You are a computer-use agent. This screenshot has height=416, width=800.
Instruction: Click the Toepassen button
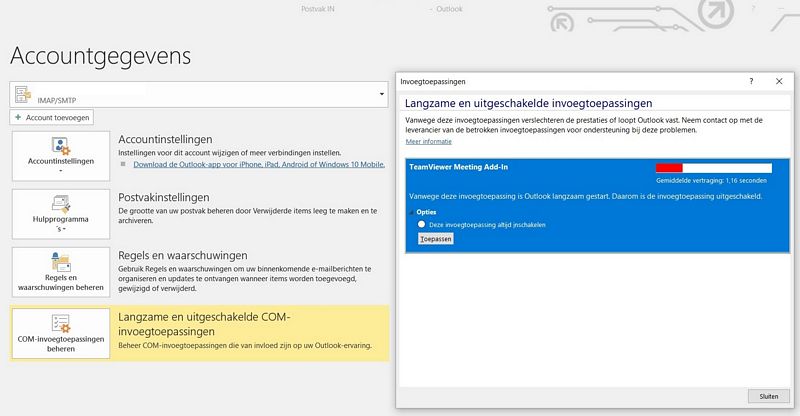pos(435,239)
